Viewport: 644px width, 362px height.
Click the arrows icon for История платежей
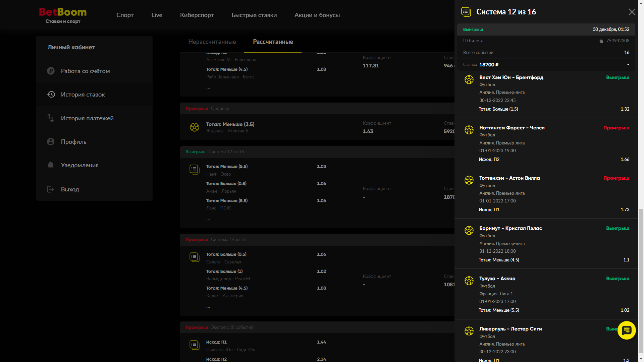[x=51, y=118]
